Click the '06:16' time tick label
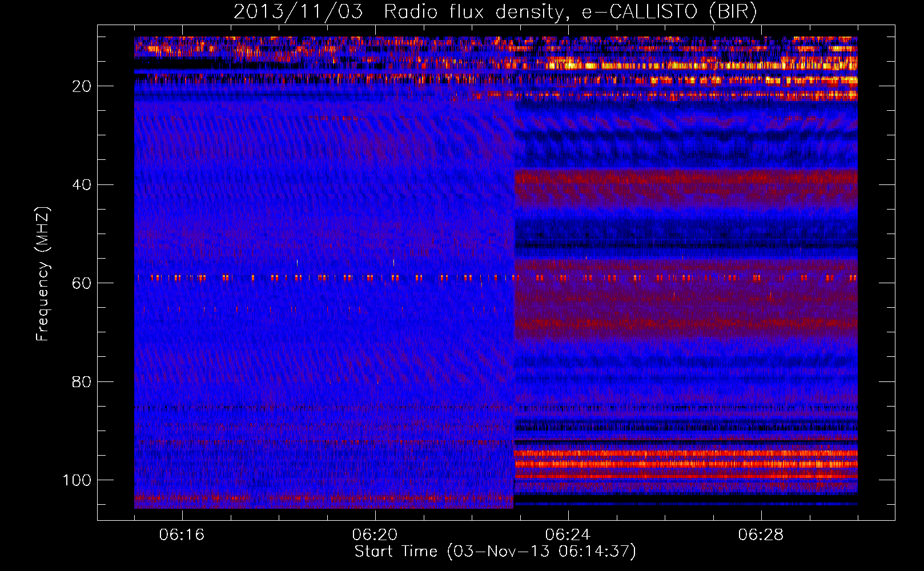Screen dimensions: 924x571 pos(182,535)
